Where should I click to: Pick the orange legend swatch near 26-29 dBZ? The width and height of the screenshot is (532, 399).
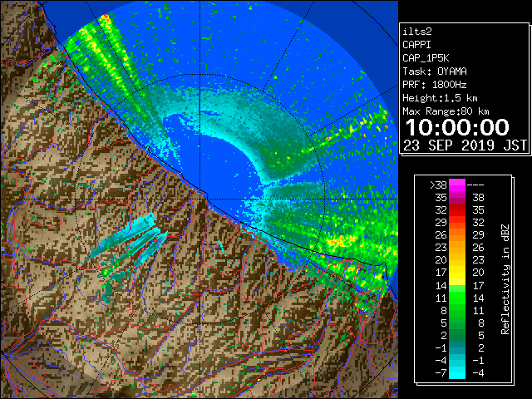[457, 235]
